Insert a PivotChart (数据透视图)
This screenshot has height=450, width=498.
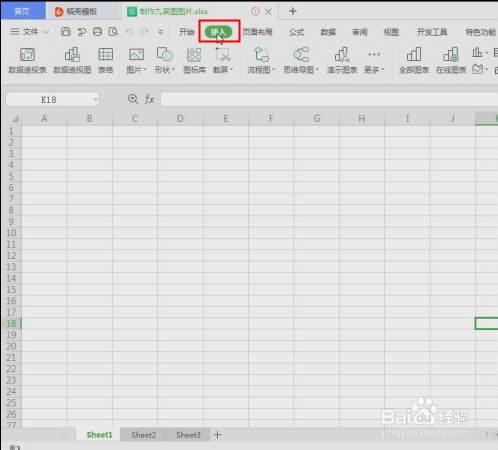point(72,60)
